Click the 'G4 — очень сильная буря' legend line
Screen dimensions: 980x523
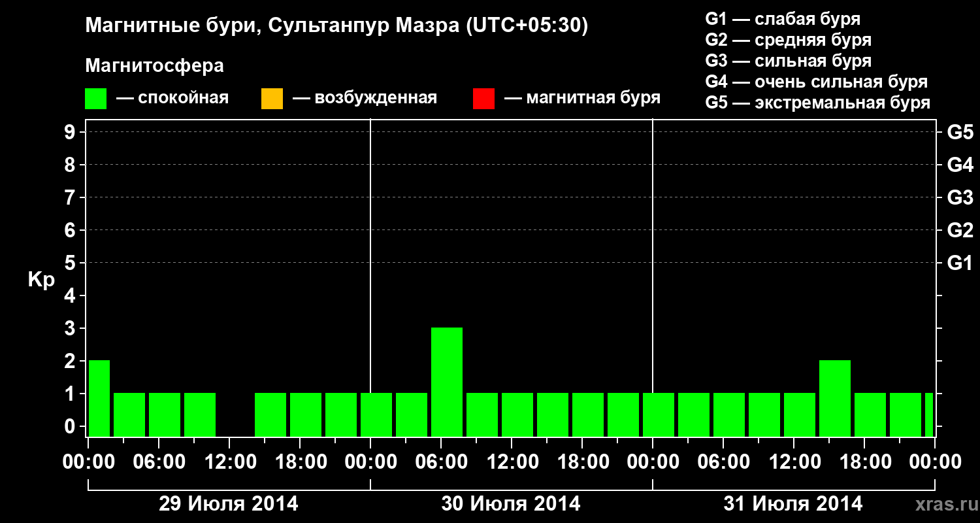[817, 82]
